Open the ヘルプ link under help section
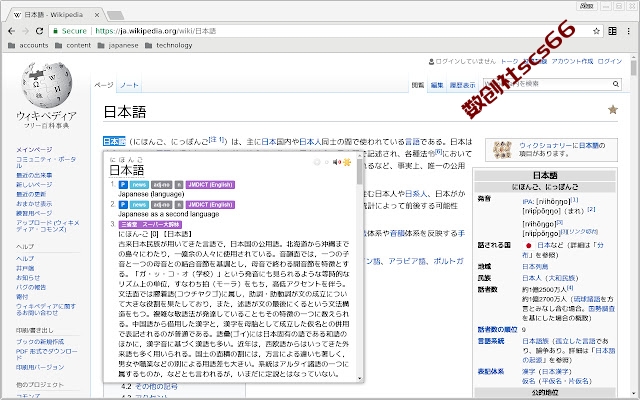640x400 pixels. [25, 258]
